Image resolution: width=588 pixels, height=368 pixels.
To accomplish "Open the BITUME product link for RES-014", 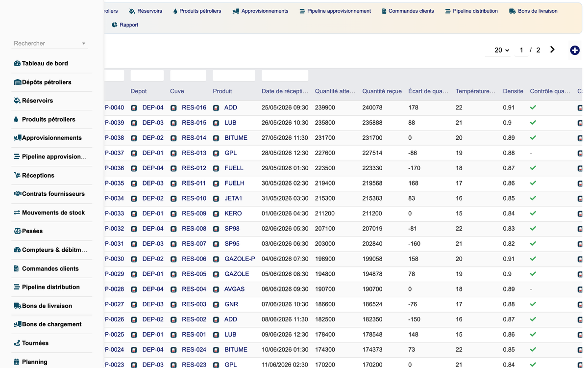I will point(236,138).
